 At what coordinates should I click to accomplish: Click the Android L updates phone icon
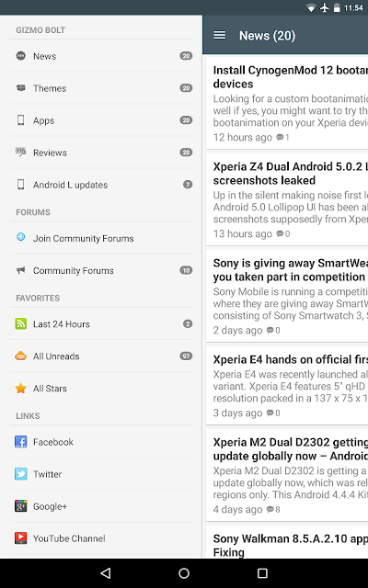[x=21, y=185]
